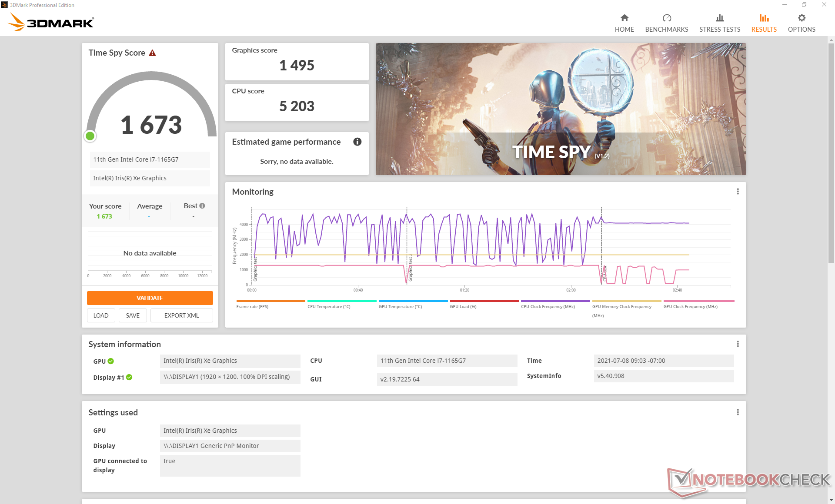Viewport: 835px width, 504px height.
Task: Toggle GPU Memory Clock Frequency legend
Action: (x=626, y=308)
